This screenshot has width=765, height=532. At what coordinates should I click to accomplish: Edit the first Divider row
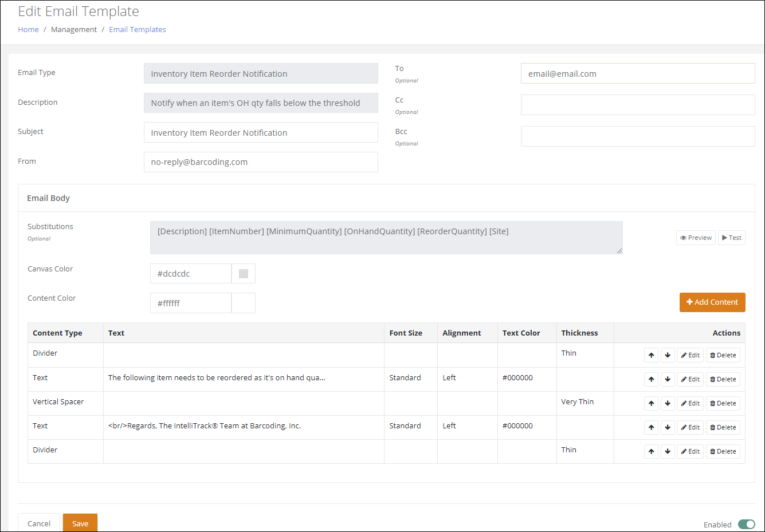690,355
